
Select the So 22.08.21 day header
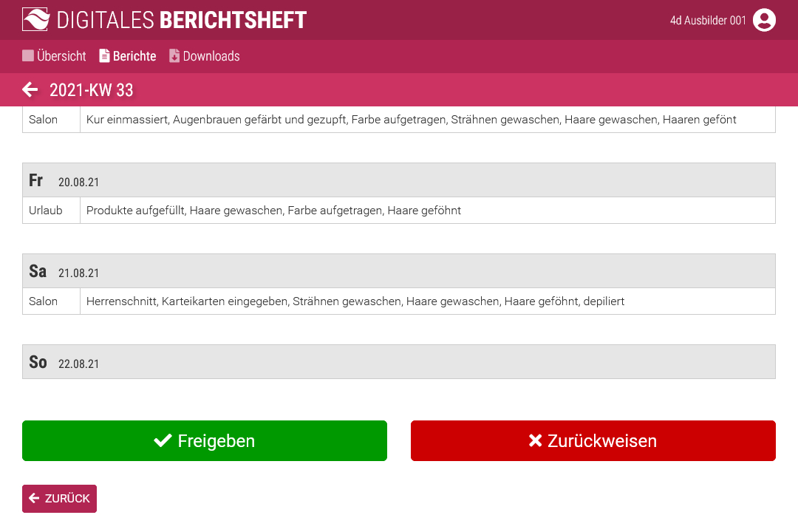399,362
